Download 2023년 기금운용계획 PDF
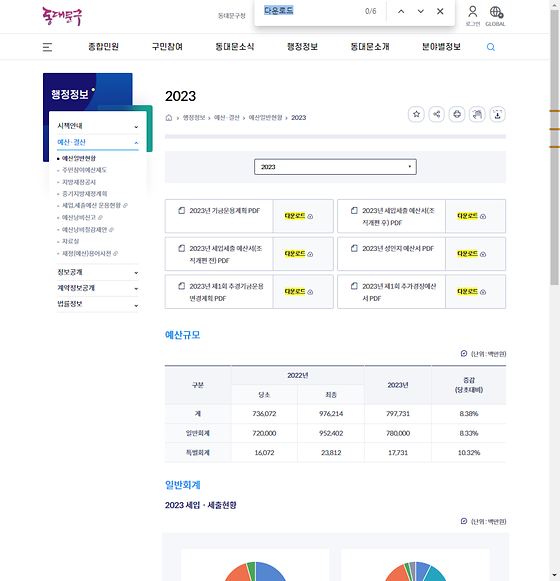Image resolution: width=560 pixels, height=581 pixels. 299,216
